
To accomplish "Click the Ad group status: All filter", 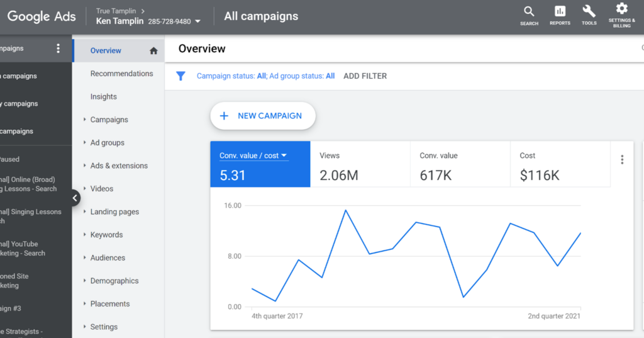I will 302,76.
